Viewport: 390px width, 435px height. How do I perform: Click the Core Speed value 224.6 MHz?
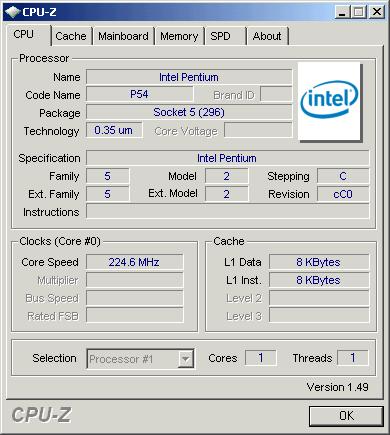coord(134,262)
